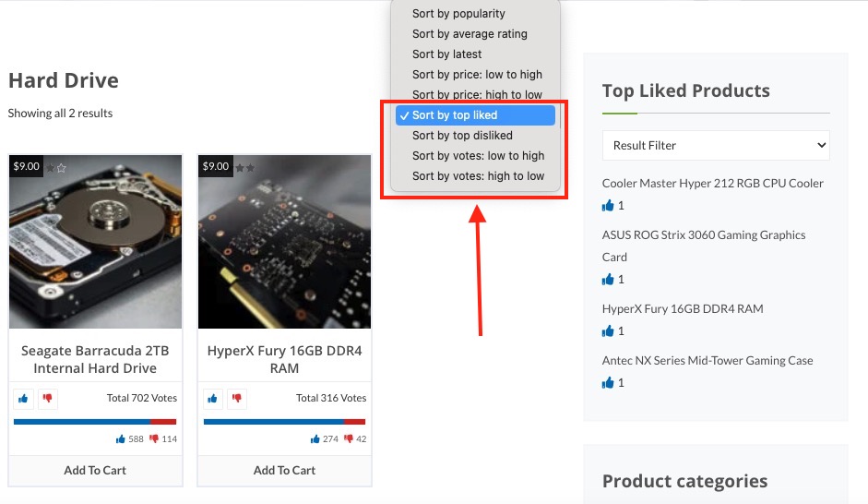Screen dimensions: 868x504
Task: Click sidebar like icon under HyperX Fury 16GB
Action: pos(608,331)
